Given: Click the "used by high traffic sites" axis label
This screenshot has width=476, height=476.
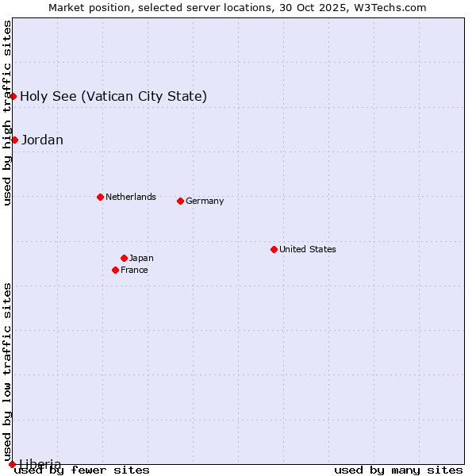Looking at the screenshot, I should click(x=7, y=113).
